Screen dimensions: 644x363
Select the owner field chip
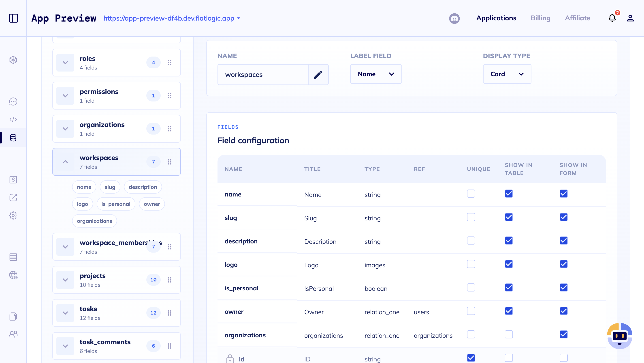(152, 204)
